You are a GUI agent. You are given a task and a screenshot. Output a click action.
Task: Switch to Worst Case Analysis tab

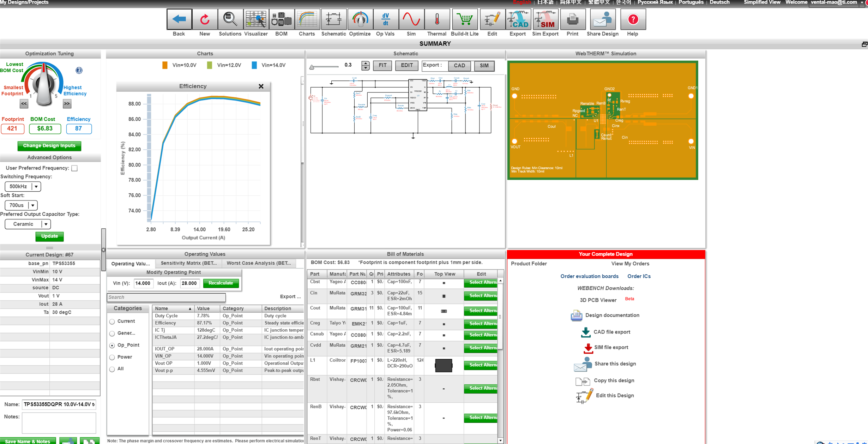pos(259,263)
